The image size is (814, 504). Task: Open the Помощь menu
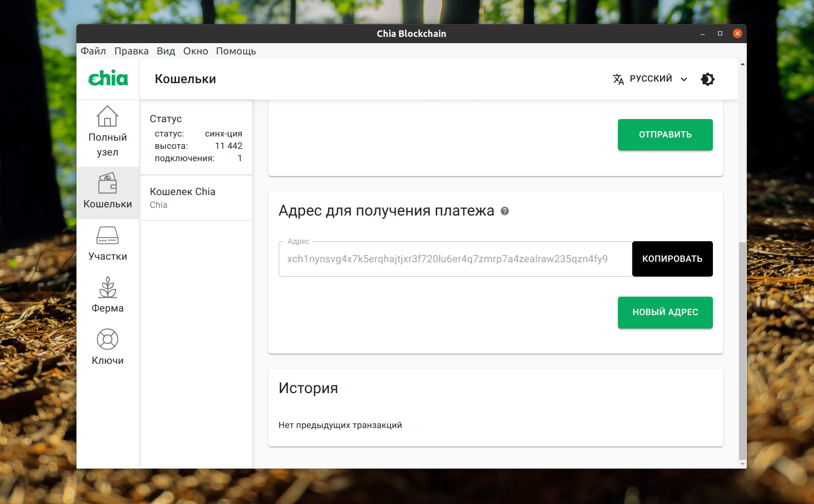click(236, 51)
